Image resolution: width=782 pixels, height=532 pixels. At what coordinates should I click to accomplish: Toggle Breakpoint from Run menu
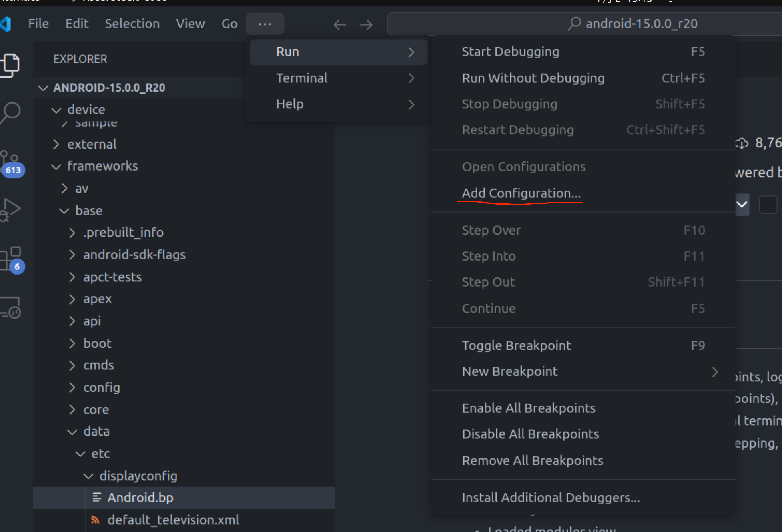tap(516, 345)
